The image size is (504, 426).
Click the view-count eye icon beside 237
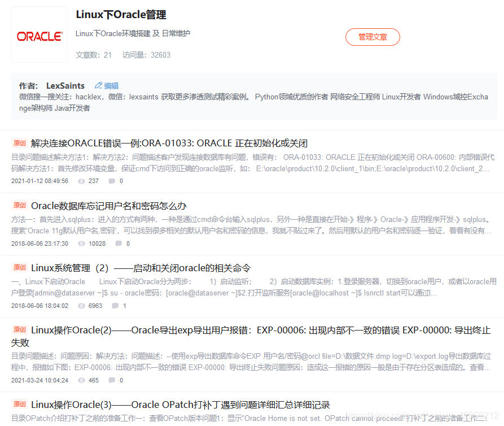tap(82, 181)
